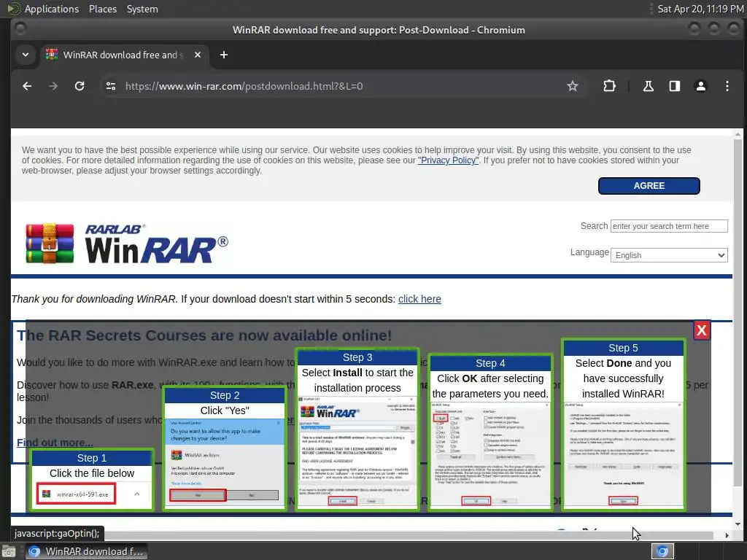Click the AGREE cookies button

pos(649,186)
